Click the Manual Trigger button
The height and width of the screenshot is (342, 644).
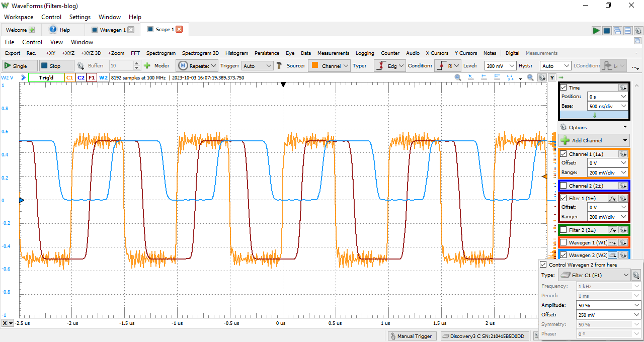pos(411,335)
